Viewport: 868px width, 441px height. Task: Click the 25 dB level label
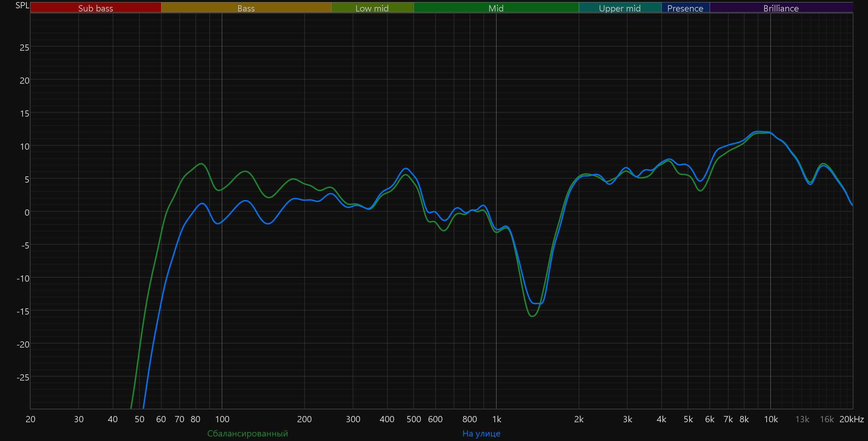[24, 48]
